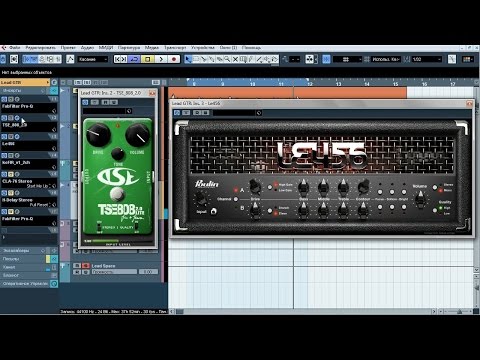Expand the Эквалайзеры inspector section

[29, 250]
